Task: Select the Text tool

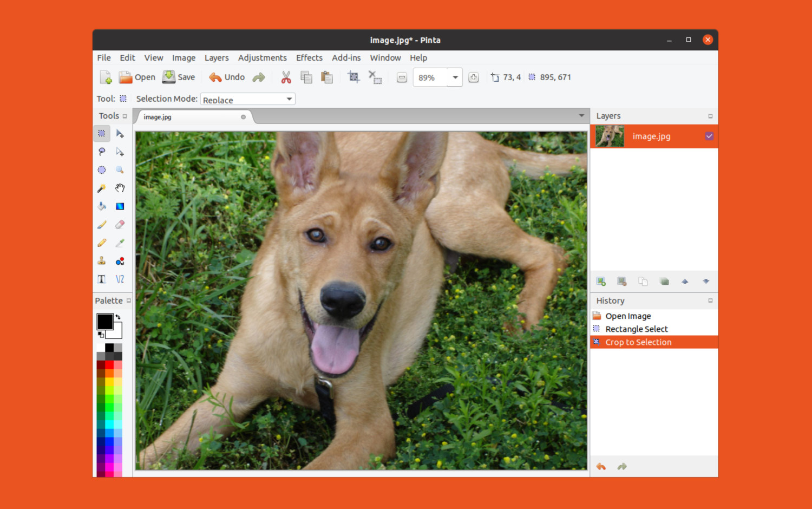Action: pos(102,279)
